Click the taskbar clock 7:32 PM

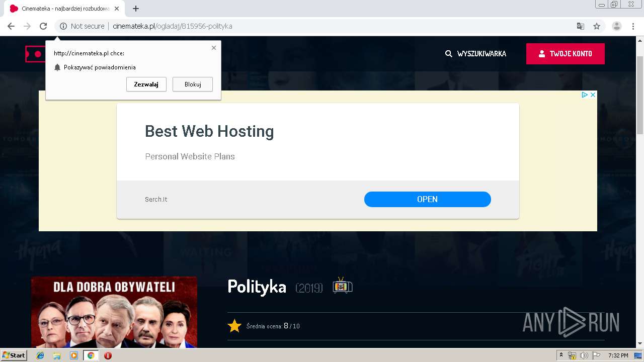point(618,355)
